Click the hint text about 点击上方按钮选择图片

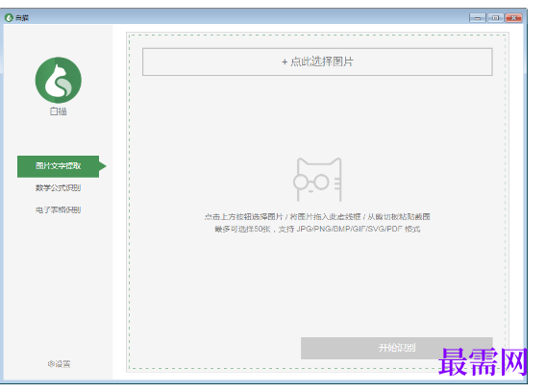coord(317,216)
